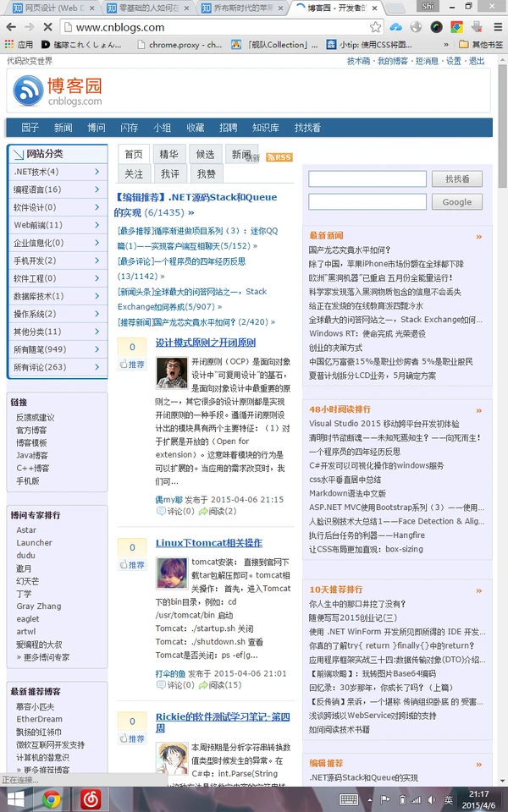Viewport: 508px width, 812px height.
Task: Show hidden tray icons arrow
Action: tap(370, 800)
